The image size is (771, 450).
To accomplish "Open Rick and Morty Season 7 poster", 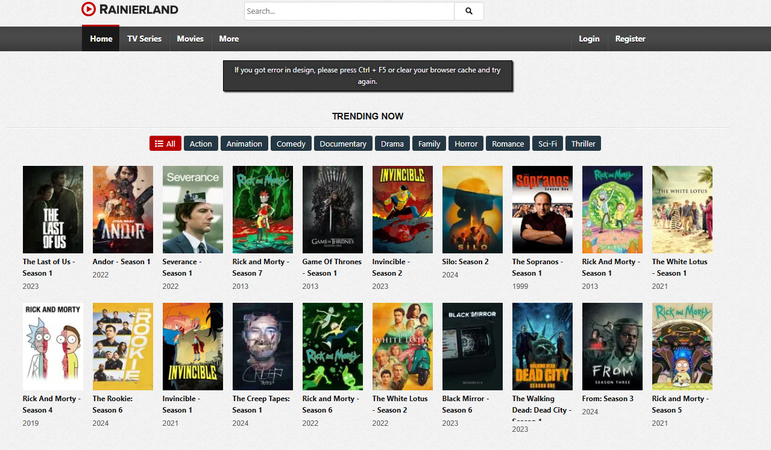I will tap(263, 210).
